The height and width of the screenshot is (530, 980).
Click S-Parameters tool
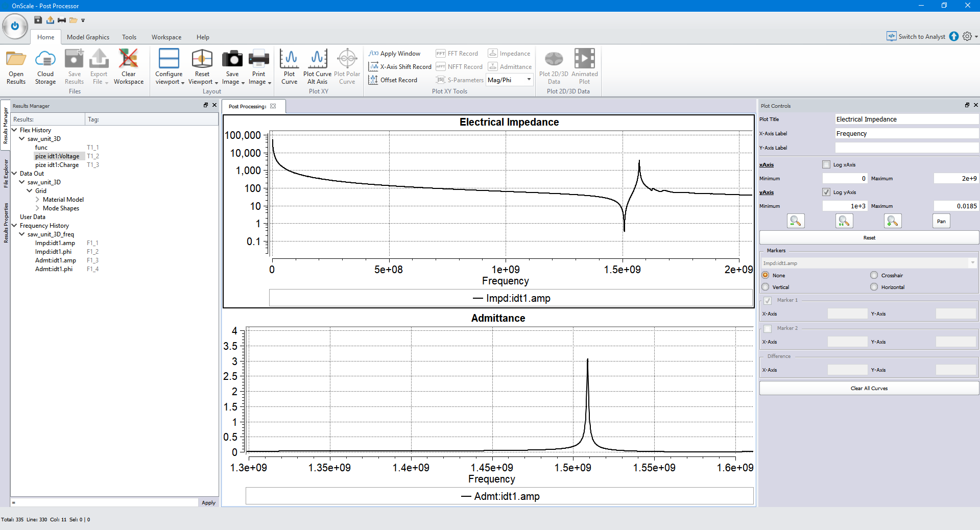click(460, 80)
